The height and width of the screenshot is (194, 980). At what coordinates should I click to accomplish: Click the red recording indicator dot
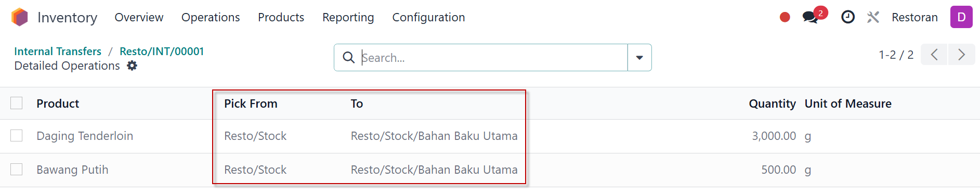785,17
